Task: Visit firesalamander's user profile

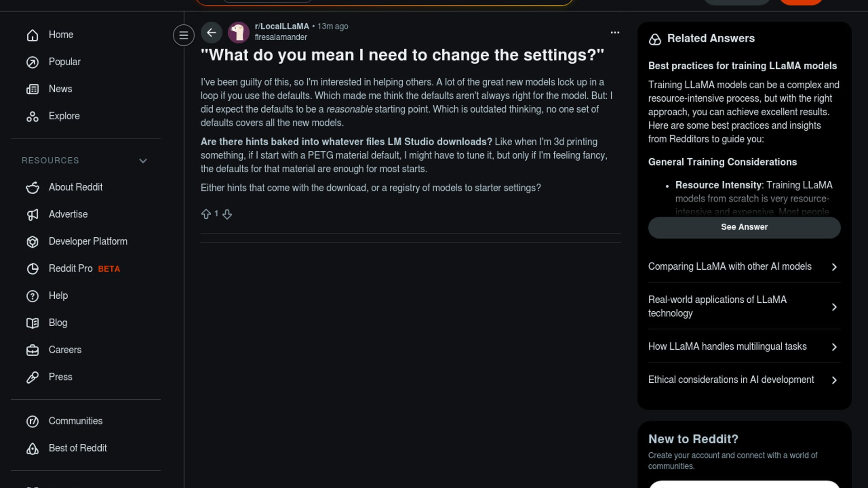Action: [281, 38]
